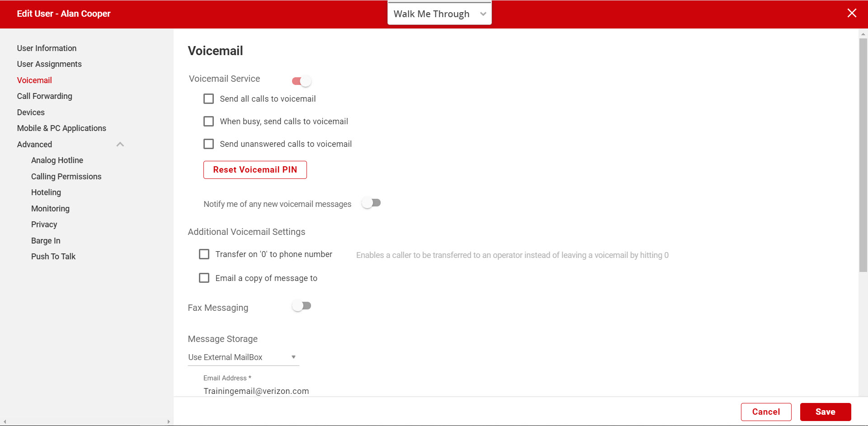Click the Voicemail page heading
Image resolution: width=868 pixels, height=426 pixels.
pyautogui.click(x=215, y=51)
